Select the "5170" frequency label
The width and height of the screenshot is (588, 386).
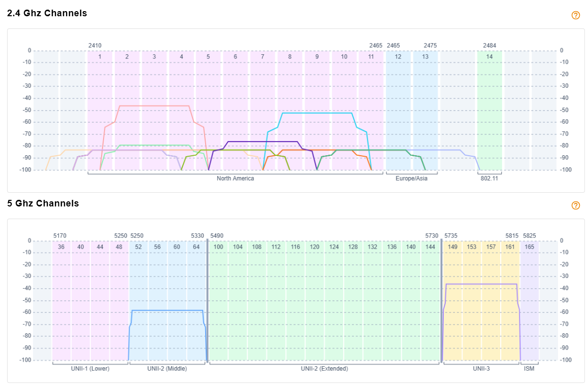pyautogui.click(x=59, y=236)
